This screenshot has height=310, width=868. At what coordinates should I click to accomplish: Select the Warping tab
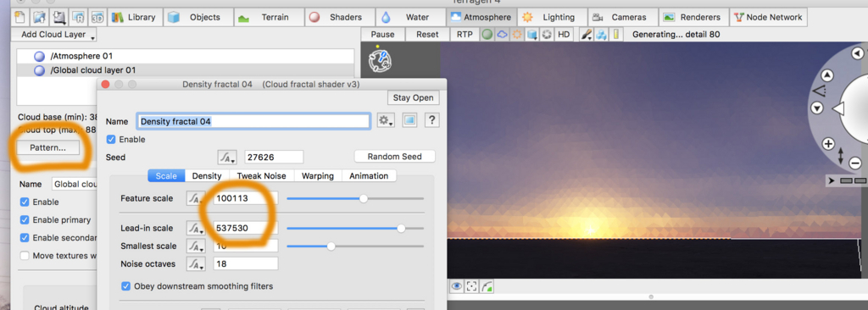318,176
